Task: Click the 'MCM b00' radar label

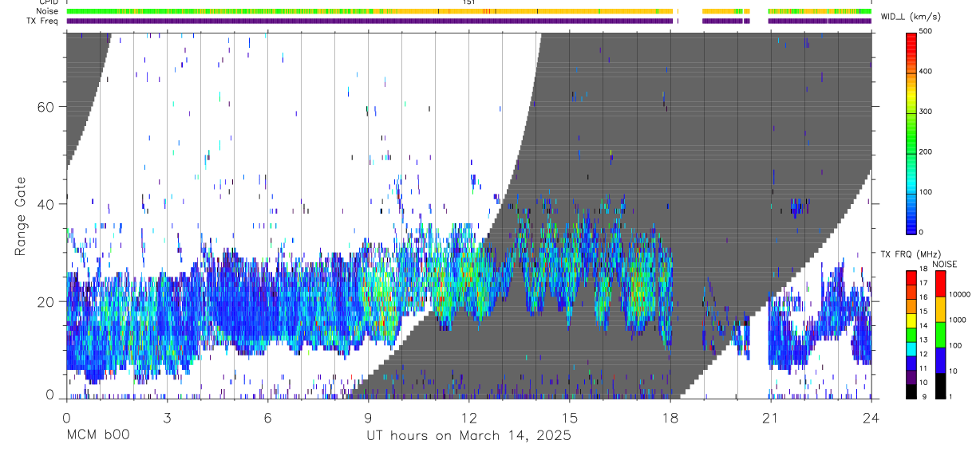Action: [97, 435]
